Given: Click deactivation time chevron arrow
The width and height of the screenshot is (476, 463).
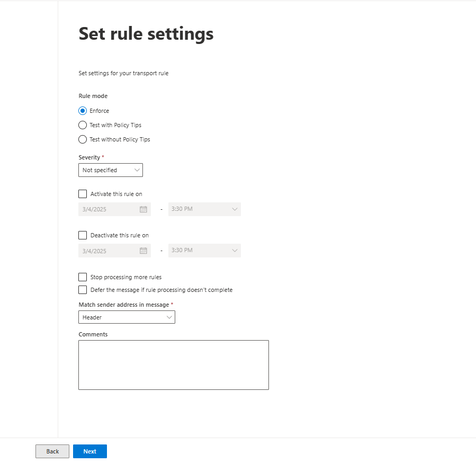Looking at the screenshot, I should tap(235, 251).
